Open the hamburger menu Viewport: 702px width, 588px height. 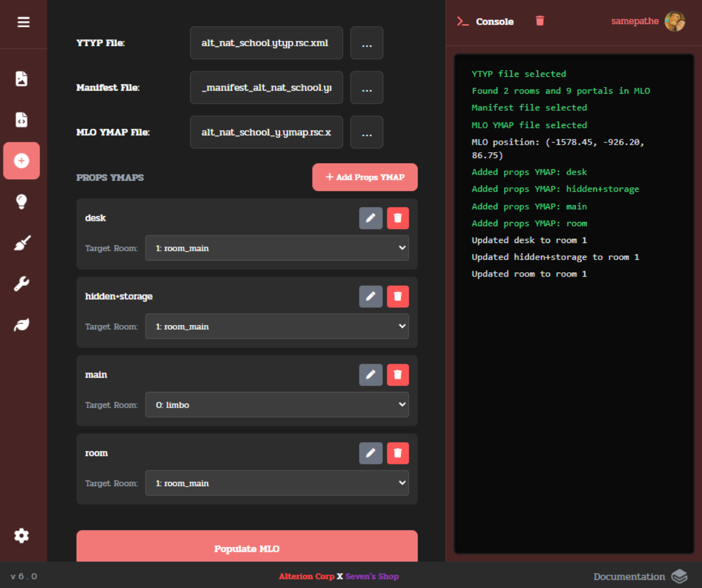23,22
